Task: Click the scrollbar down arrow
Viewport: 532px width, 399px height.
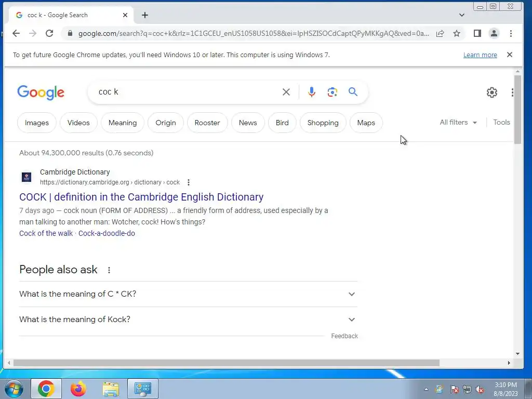Action: click(x=517, y=353)
